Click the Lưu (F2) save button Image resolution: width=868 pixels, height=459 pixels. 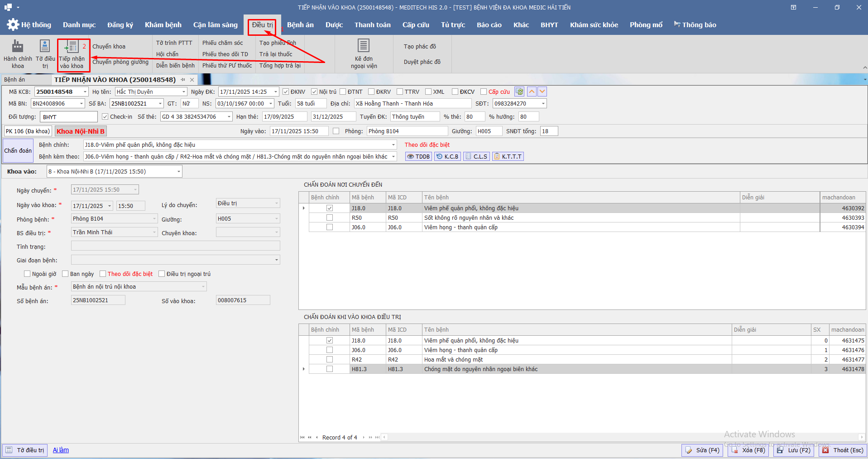(793, 450)
